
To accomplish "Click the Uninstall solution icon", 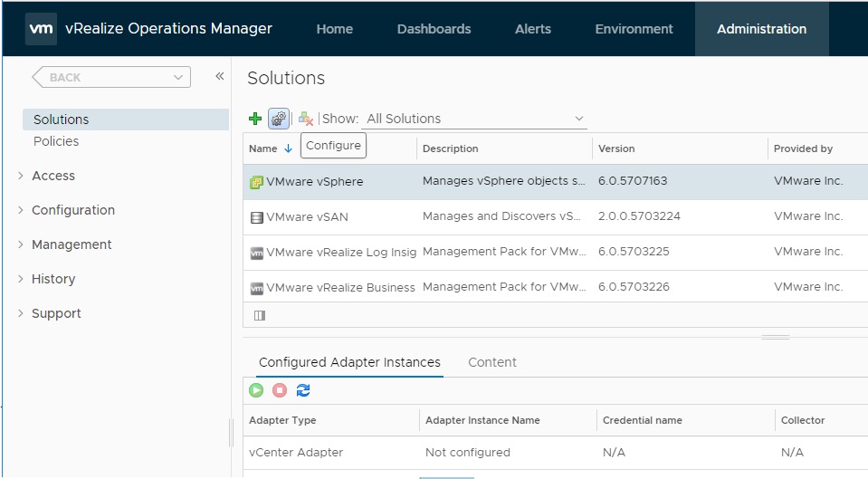I will (x=306, y=119).
